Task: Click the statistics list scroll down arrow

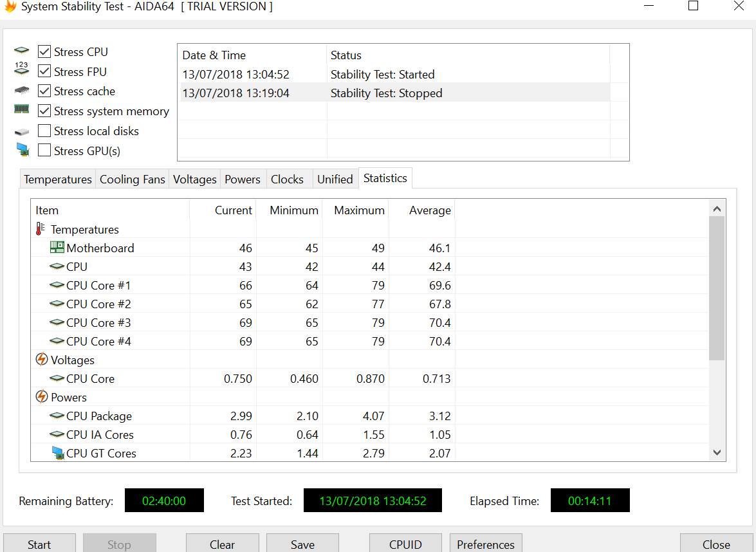Action: (x=717, y=452)
